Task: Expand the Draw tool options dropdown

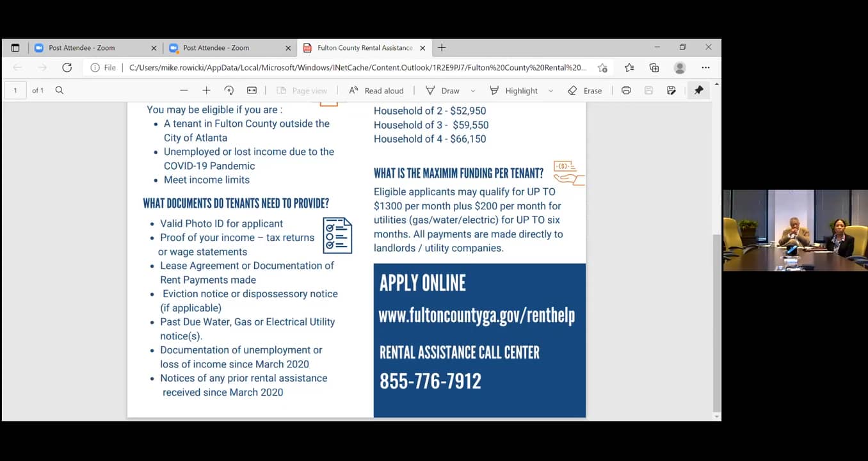Action: (x=473, y=91)
